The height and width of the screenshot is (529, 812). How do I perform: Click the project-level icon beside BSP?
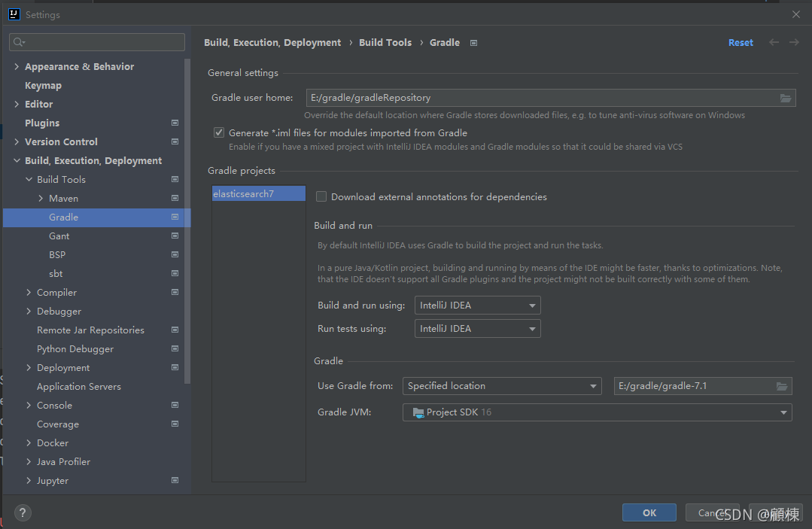pyautogui.click(x=175, y=254)
